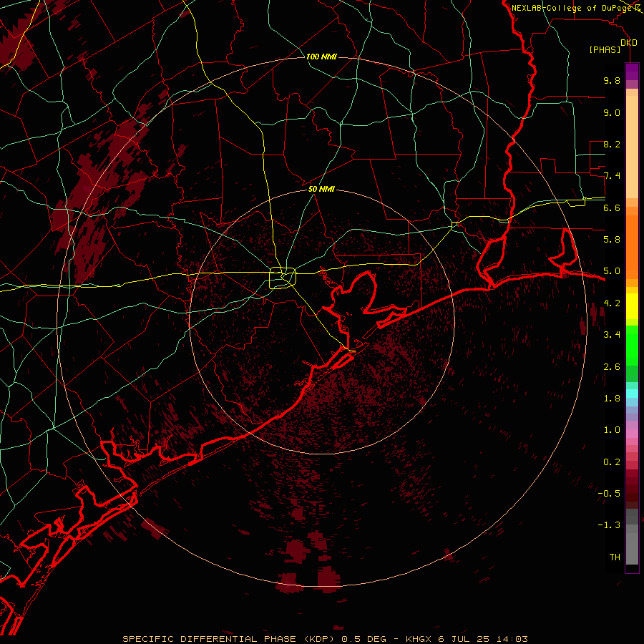Click the "TH" threshold label
This screenshot has height=644, width=644.
coord(615,557)
